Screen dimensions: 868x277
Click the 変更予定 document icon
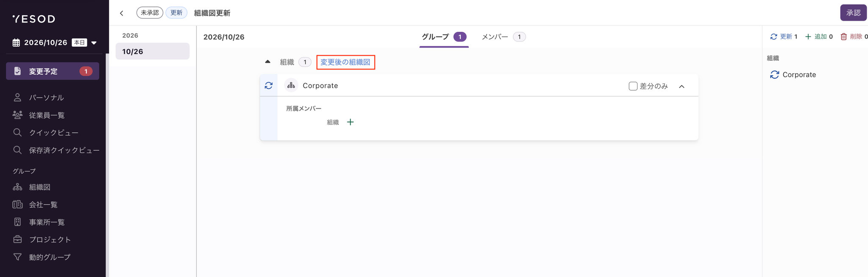pos(17,71)
